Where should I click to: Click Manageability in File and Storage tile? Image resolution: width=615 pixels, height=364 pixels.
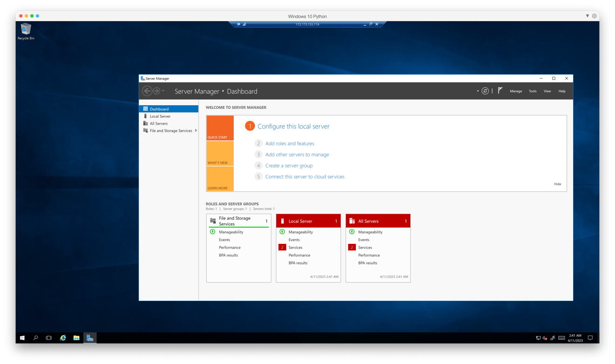231,232
